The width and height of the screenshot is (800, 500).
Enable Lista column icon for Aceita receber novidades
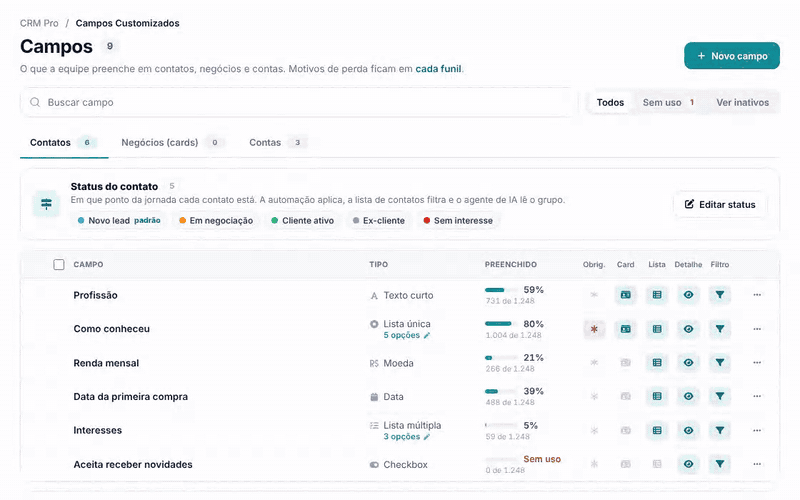(x=657, y=464)
